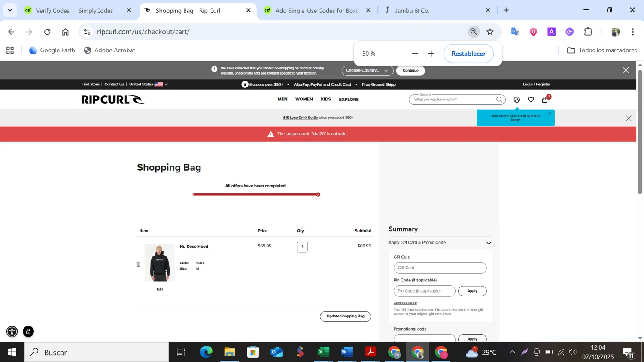Open the wishlist heart icon

pyautogui.click(x=531, y=100)
